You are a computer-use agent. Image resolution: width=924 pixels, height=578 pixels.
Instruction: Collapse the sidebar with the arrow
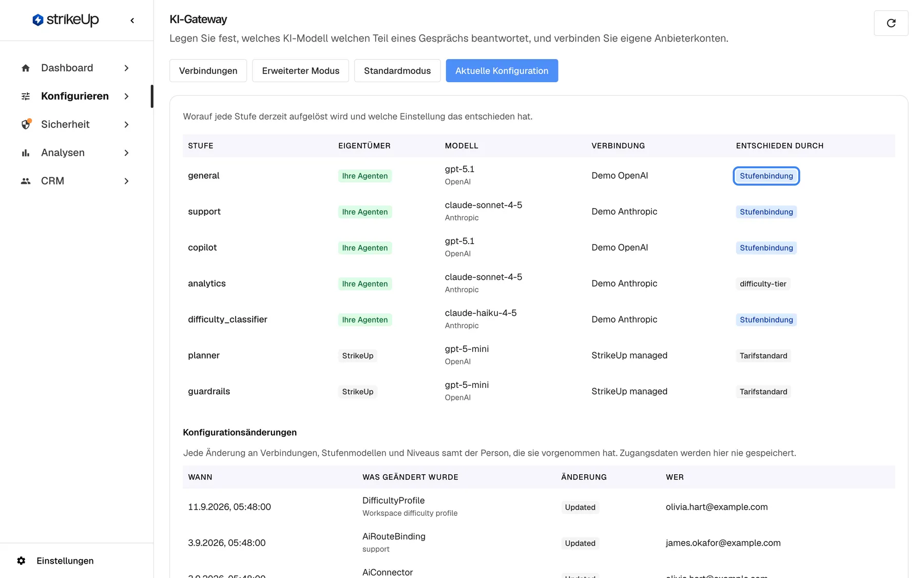click(x=132, y=21)
